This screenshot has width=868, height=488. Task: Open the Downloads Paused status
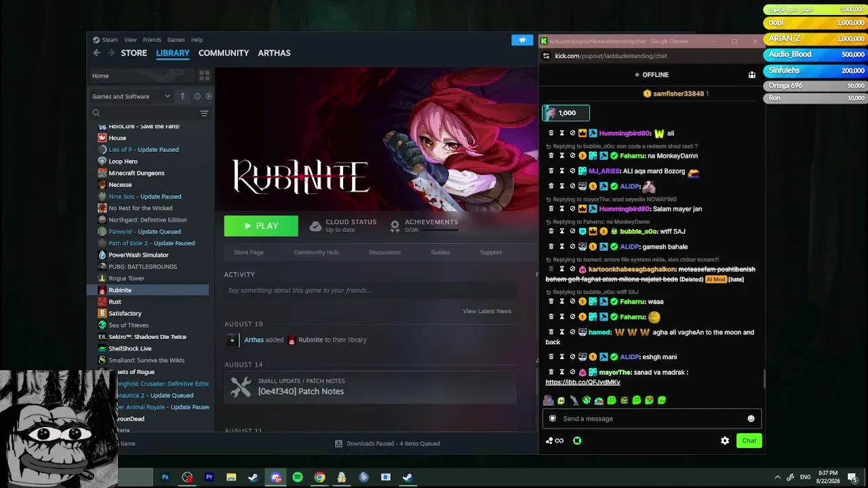388,443
